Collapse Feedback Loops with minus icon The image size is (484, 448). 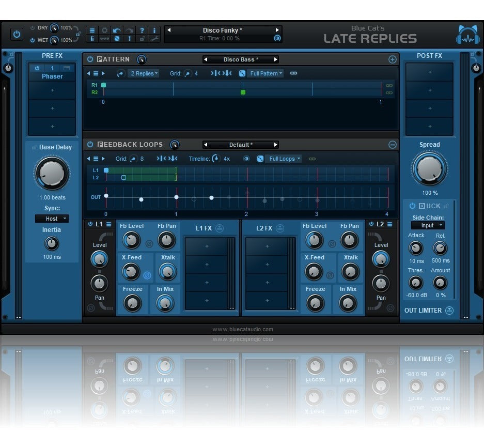[392, 145]
